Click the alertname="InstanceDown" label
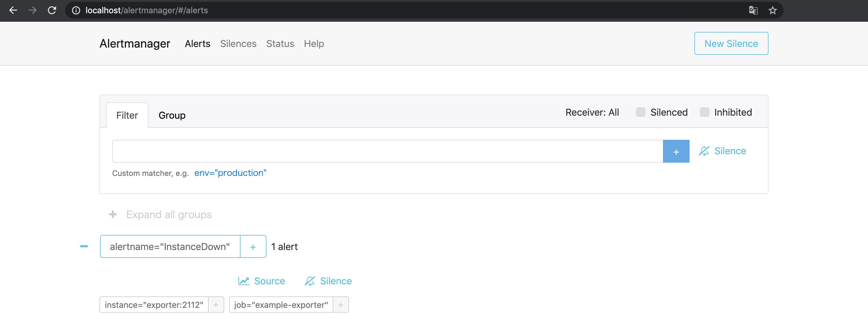The width and height of the screenshot is (868, 319). (170, 247)
